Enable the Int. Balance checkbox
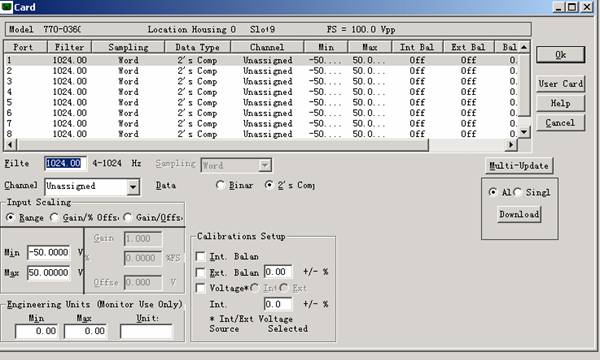This screenshot has height=360, width=600. [x=200, y=256]
